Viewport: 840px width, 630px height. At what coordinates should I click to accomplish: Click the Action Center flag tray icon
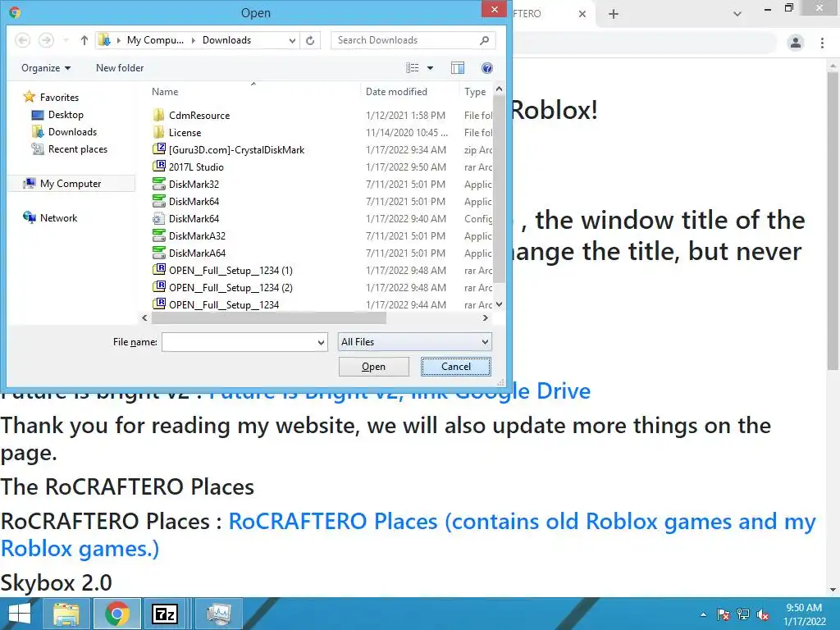tap(724, 614)
